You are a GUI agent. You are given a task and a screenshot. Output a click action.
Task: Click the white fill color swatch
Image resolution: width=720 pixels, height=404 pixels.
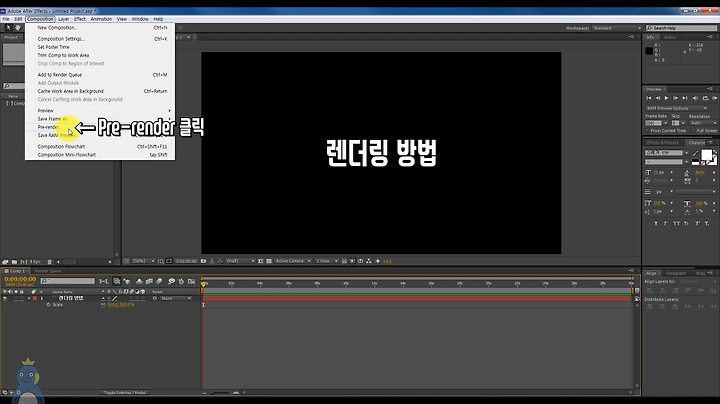(706, 154)
